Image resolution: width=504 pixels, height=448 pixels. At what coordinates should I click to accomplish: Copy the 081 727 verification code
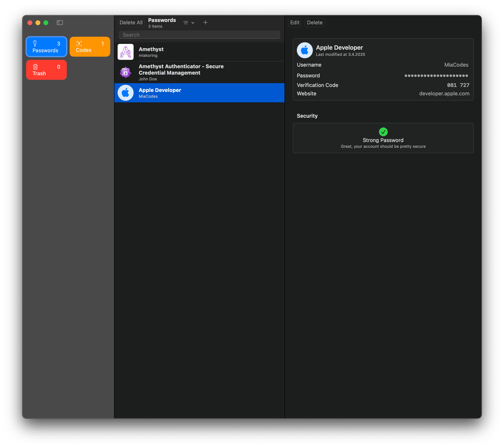click(x=458, y=85)
